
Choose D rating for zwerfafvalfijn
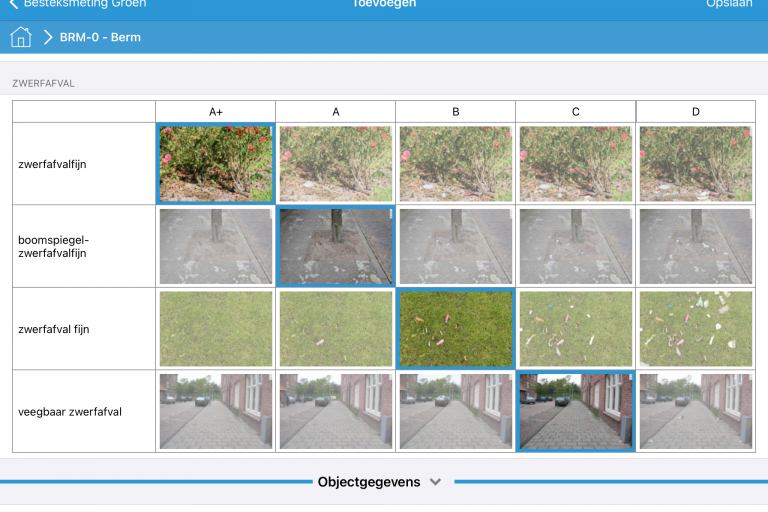coord(696,163)
